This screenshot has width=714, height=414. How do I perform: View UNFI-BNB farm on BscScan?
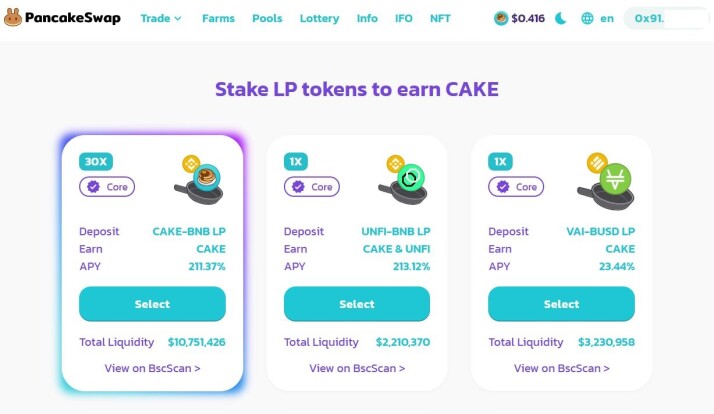pos(357,368)
